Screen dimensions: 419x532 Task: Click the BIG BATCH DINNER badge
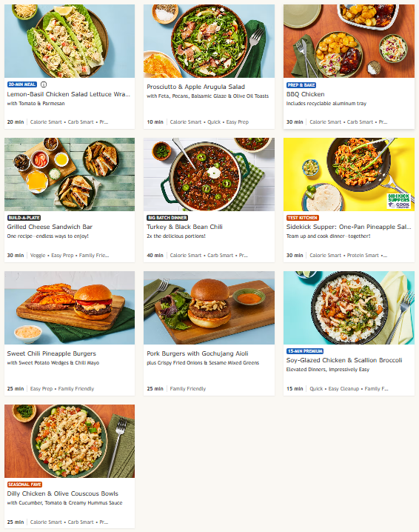pos(167,218)
